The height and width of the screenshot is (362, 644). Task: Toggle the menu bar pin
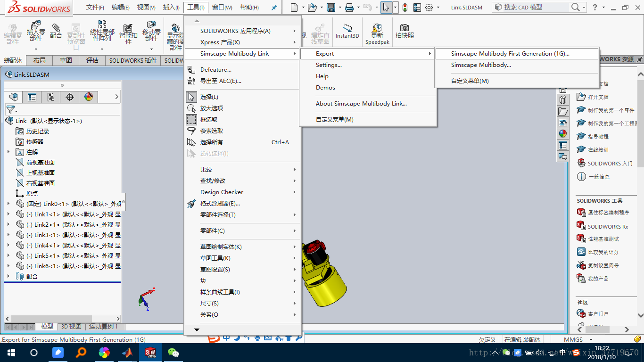point(274,8)
